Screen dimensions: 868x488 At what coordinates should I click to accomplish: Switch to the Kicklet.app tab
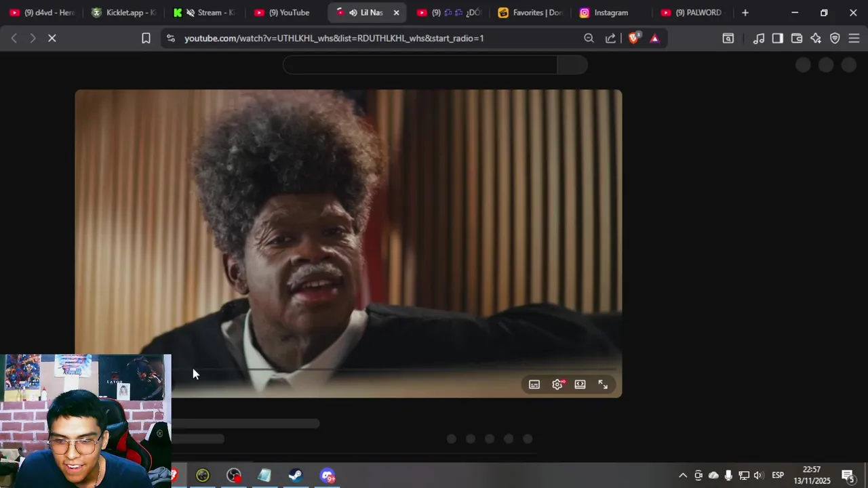pos(124,12)
